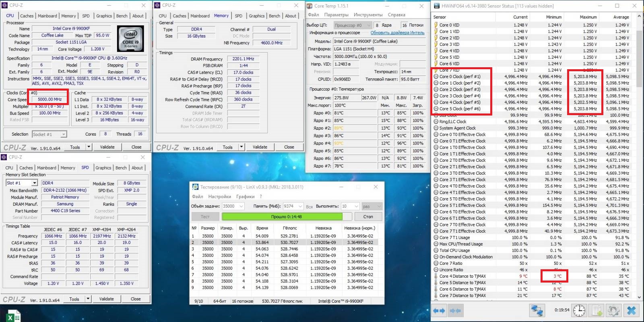Click icon beside Uncore Ratio row
This screenshot has width=644, height=322.
[x=436, y=270]
